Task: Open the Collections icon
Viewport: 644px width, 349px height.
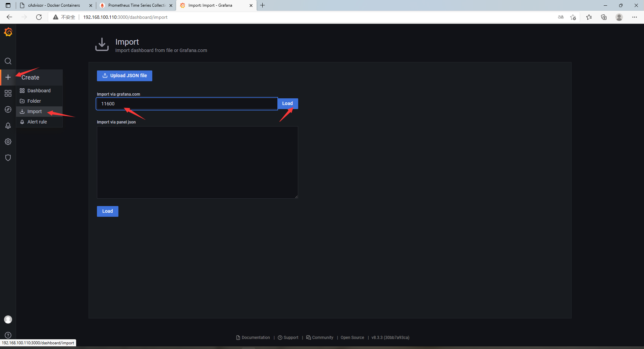Action: (x=604, y=17)
